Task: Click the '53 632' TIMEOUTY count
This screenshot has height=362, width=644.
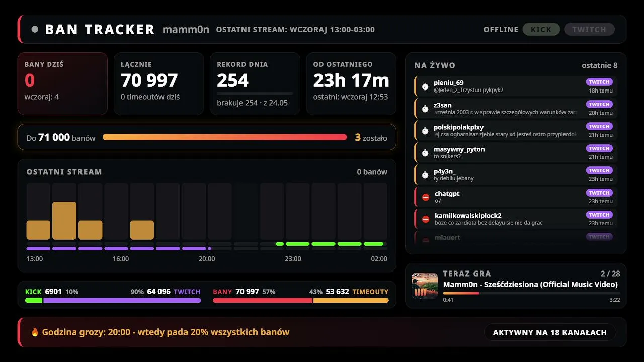Action: [338, 292]
